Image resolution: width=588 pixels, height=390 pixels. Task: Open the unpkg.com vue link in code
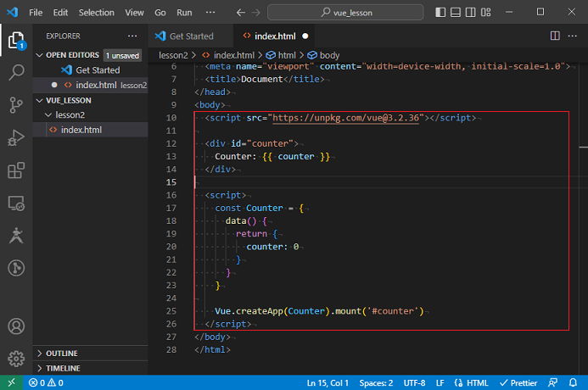point(345,118)
